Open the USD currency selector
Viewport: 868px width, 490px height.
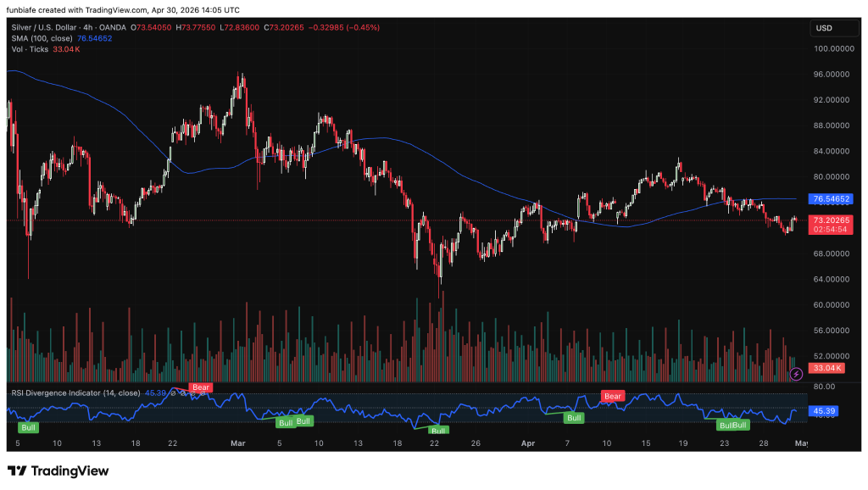click(824, 28)
